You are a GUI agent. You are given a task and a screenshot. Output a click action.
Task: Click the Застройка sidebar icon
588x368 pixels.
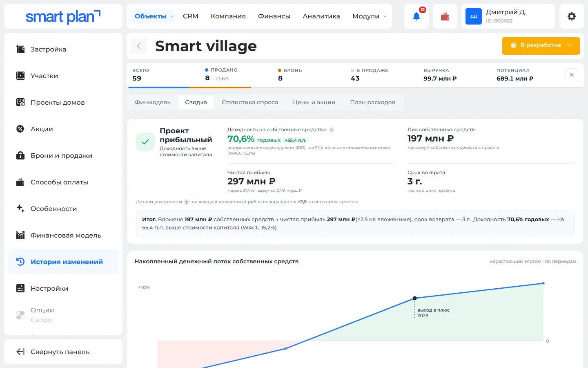point(20,49)
